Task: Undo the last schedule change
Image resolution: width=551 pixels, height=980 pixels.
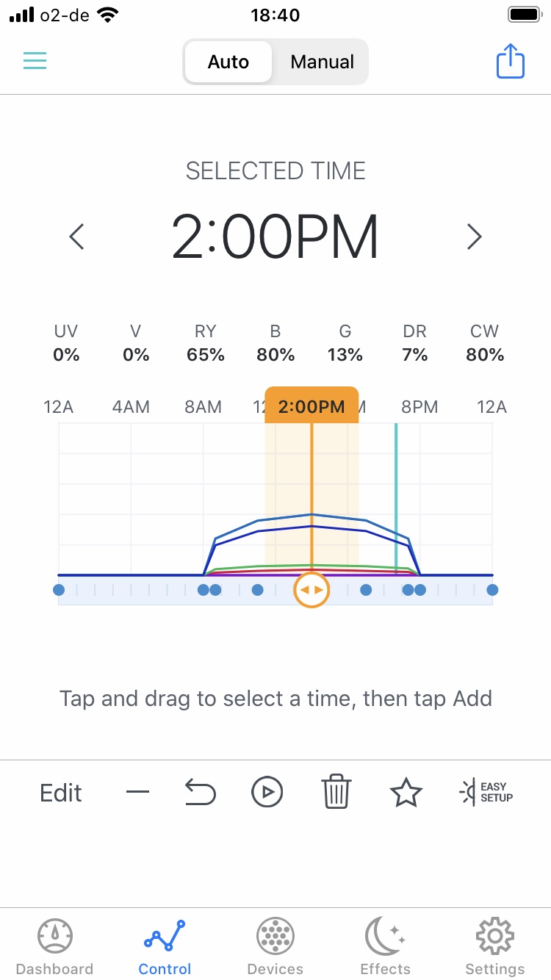Action: pyautogui.click(x=200, y=793)
